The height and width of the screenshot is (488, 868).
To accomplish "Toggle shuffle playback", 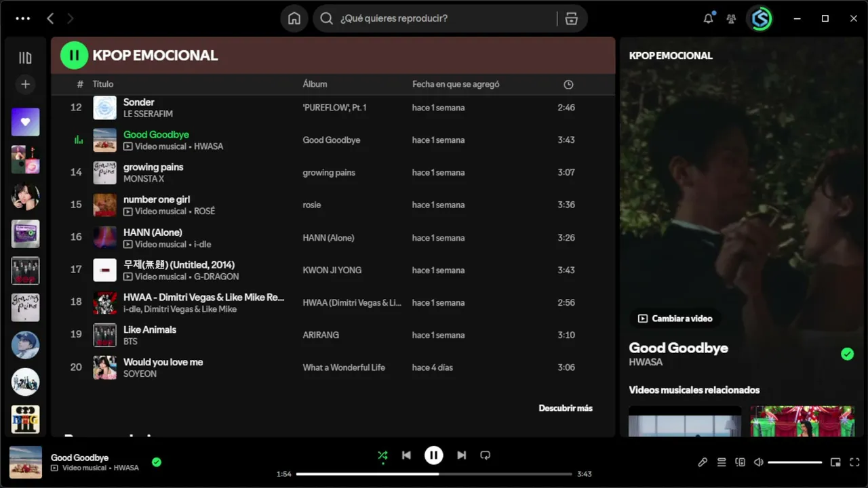I will 383,455.
